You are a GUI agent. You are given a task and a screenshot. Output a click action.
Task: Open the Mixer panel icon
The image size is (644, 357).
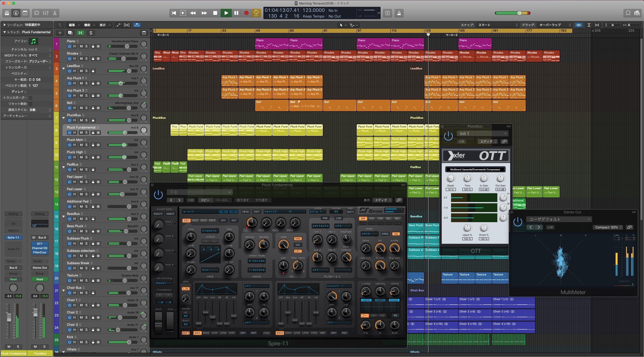[x=46, y=13]
